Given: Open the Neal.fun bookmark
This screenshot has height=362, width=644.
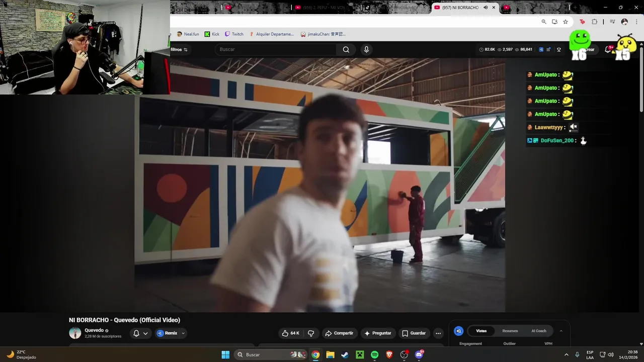Looking at the screenshot, I should 188,34.
